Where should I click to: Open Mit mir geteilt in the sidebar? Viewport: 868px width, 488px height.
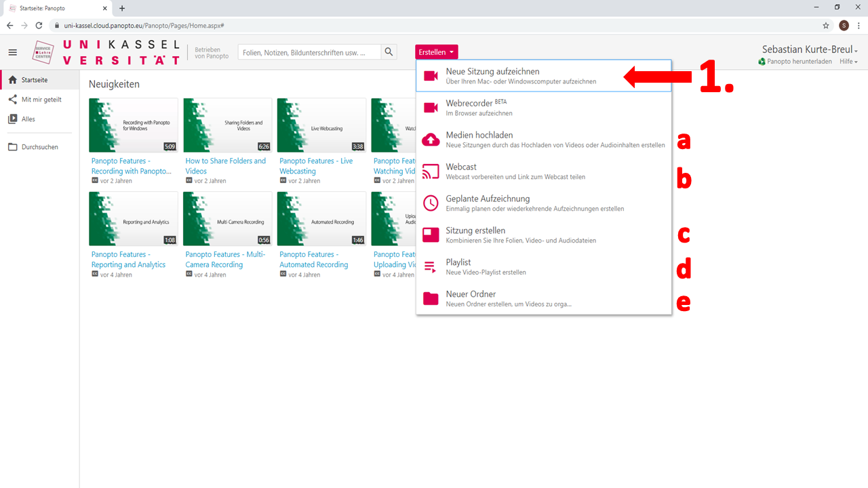pyautogui.click(x=39, y=99)
